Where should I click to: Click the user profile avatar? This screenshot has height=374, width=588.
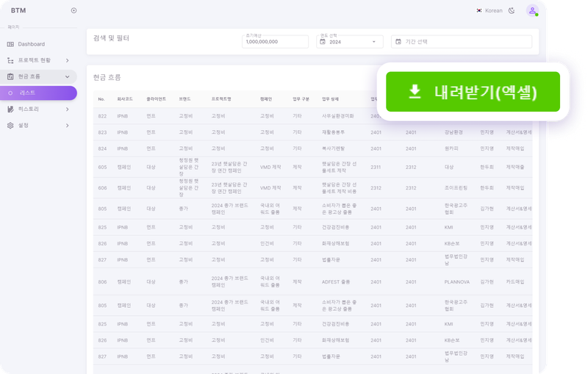532,10
